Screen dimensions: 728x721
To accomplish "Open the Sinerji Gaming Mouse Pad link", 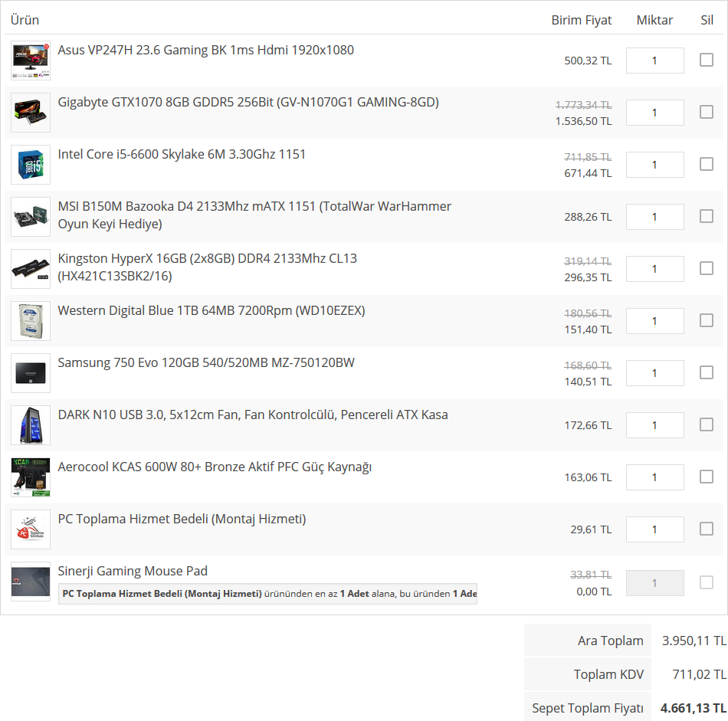I will pos(133,572).
